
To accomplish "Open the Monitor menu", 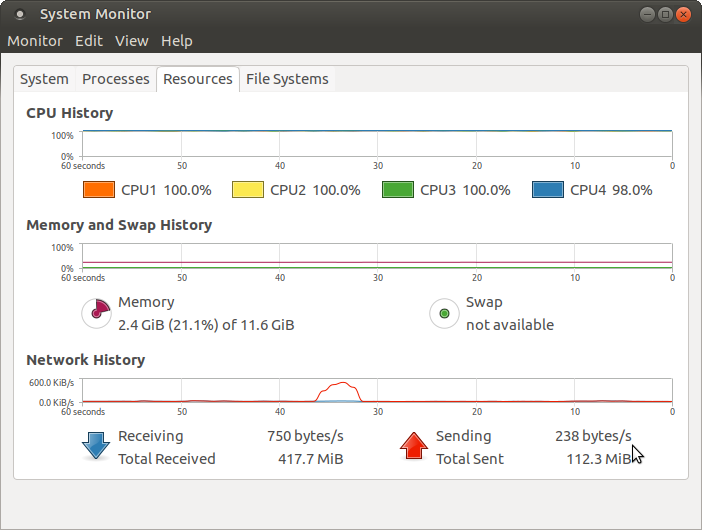I will [x=35, y=41].
